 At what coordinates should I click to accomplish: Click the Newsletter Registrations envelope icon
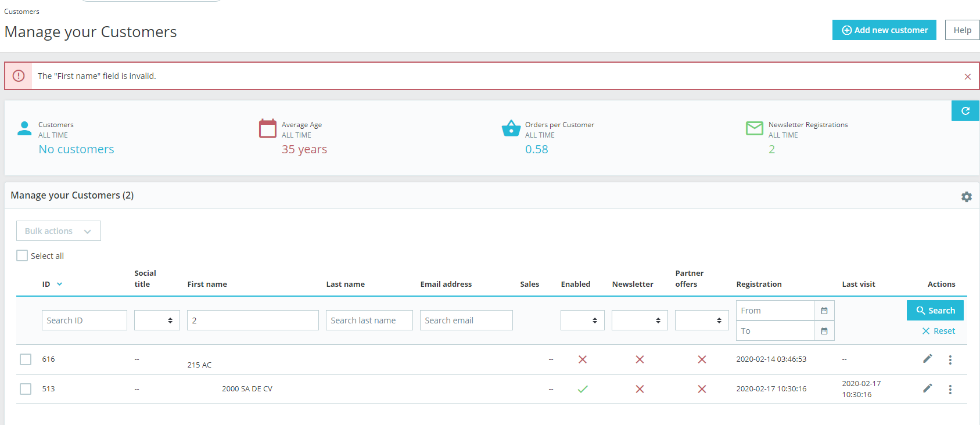pos(755,128)
